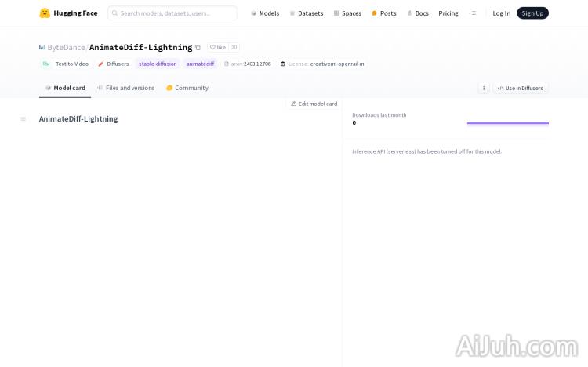
Task: Click the search magnifier icon
Action: tap(114, 13)
